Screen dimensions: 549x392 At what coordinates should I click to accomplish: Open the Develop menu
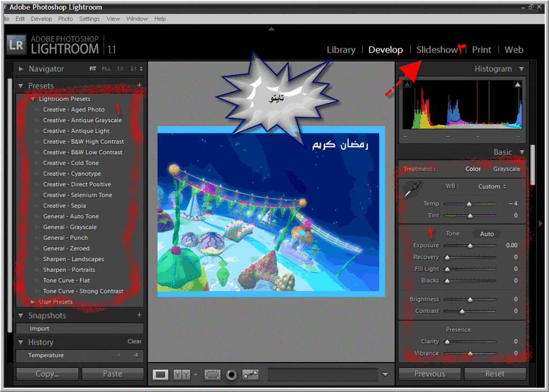(41, 19)
